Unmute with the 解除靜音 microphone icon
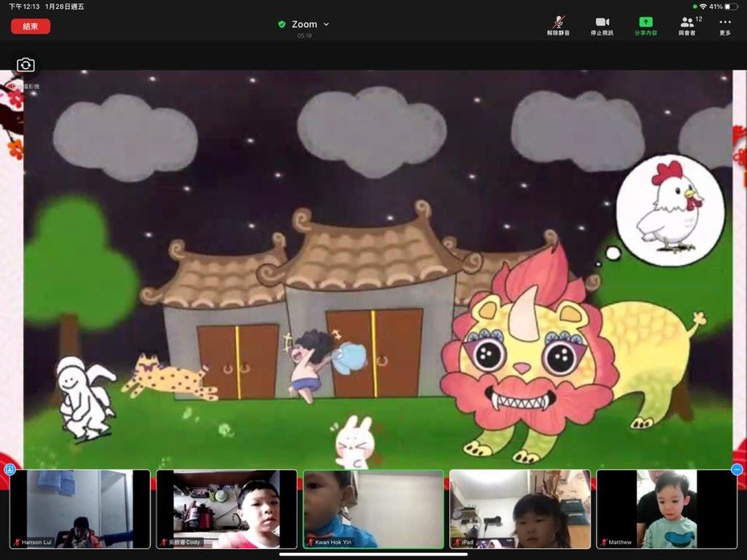The image size is (747, 560). (x=558, y=22)
